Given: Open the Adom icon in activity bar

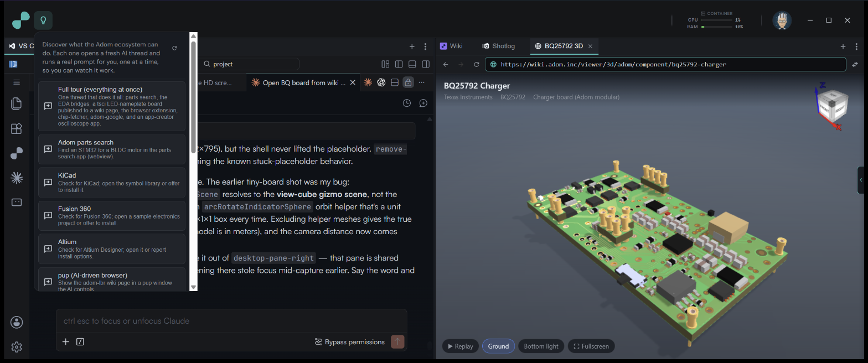Looking at the screenshot, I should [17, 153].
